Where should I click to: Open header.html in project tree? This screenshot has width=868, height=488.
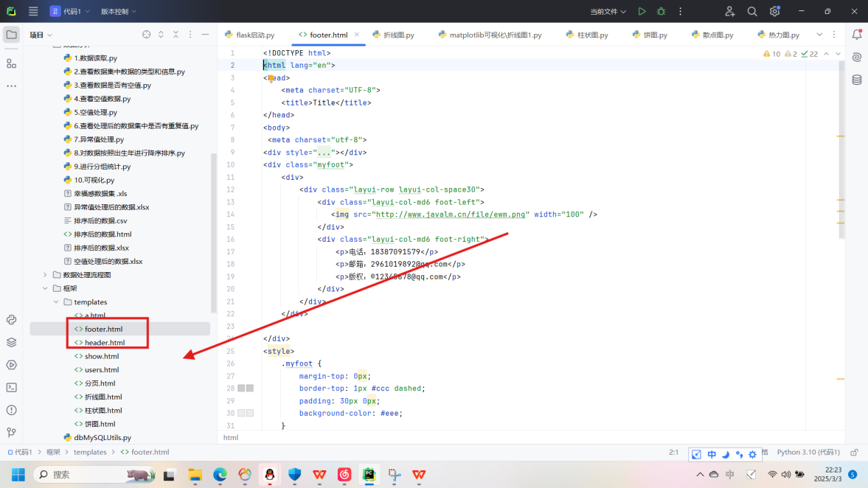pos(105,343)
